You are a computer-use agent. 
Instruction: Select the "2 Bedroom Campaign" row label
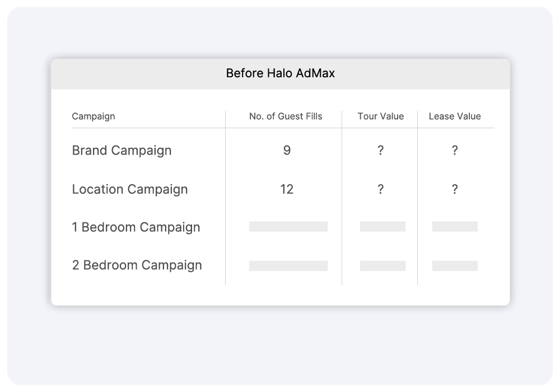point(137,265)
